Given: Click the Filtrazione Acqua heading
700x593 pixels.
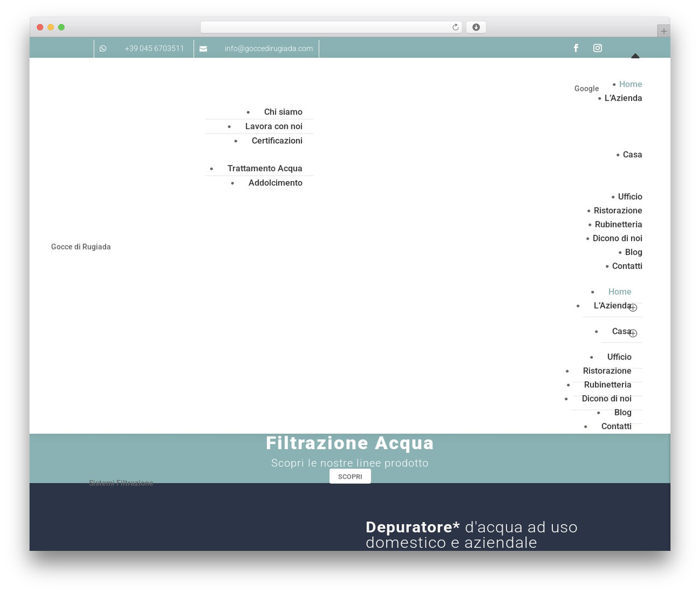Looking at the screenshot, I should point(350,443).
